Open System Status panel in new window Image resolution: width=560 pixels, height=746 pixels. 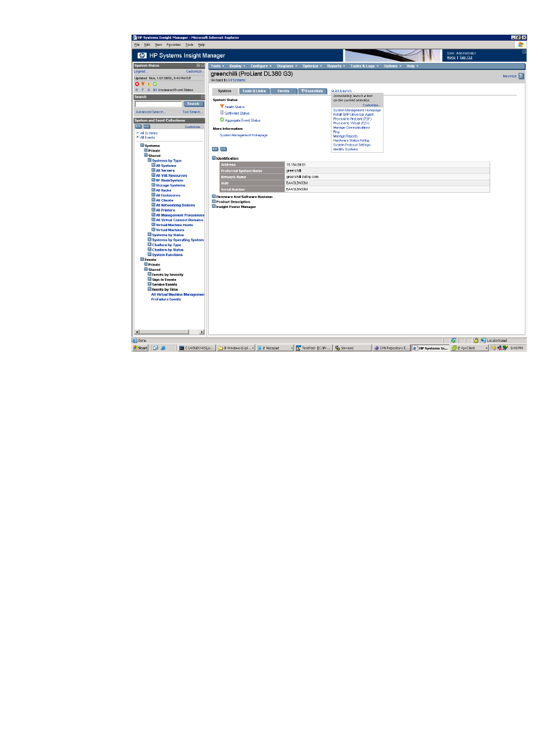coord(198,66)
